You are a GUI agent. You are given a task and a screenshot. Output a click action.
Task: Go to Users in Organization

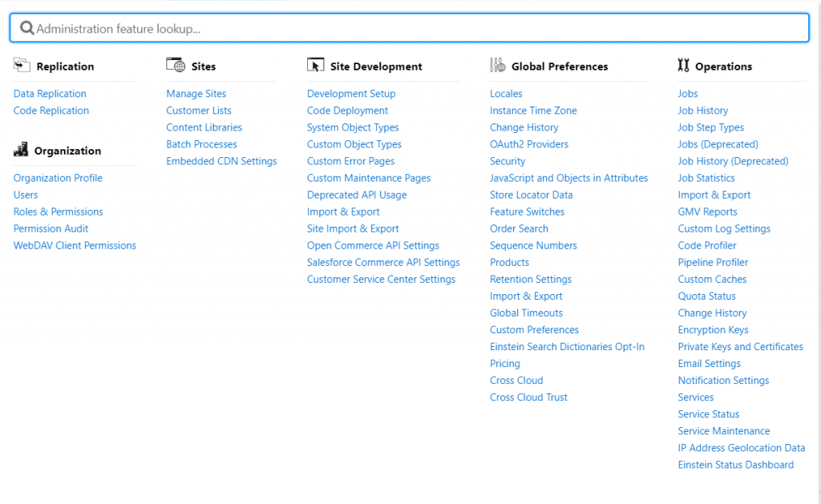pos(26,195)
